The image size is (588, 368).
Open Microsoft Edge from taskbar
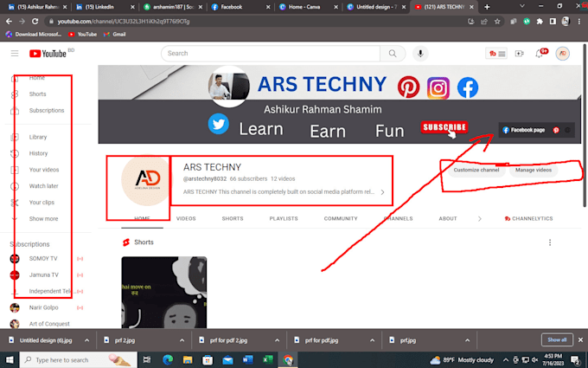point(168,359)
